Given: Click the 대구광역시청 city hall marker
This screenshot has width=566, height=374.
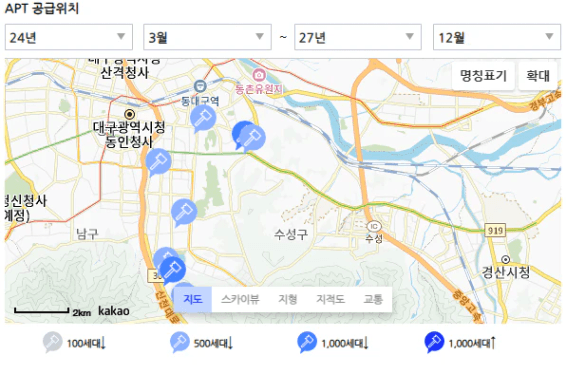Looking at the screenshot, I should [x=130, y=115].
